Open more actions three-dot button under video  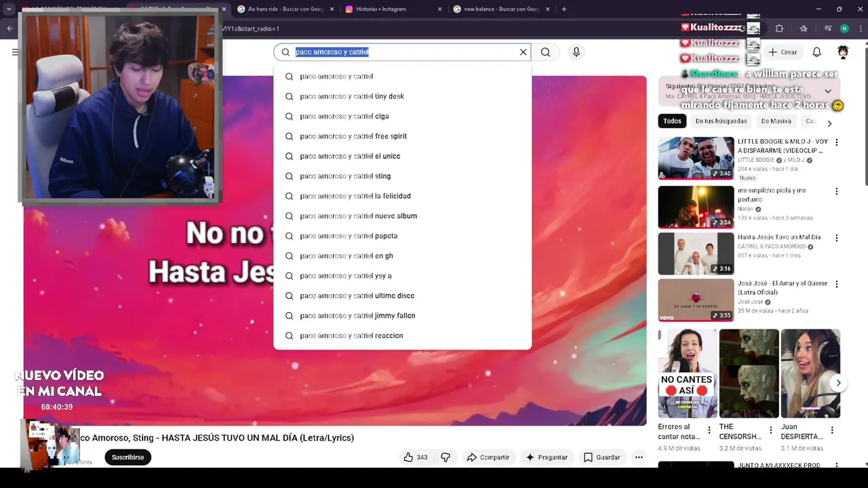(x=639, y=457)
